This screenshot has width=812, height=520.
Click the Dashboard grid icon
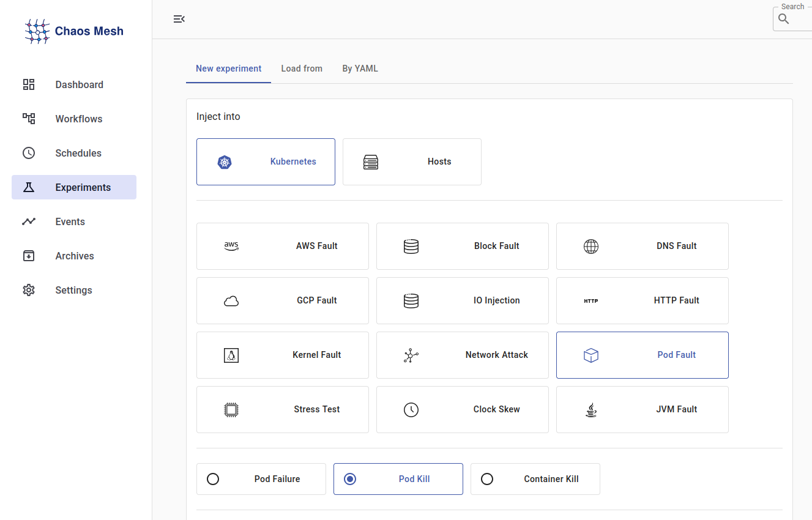point(29,84)
